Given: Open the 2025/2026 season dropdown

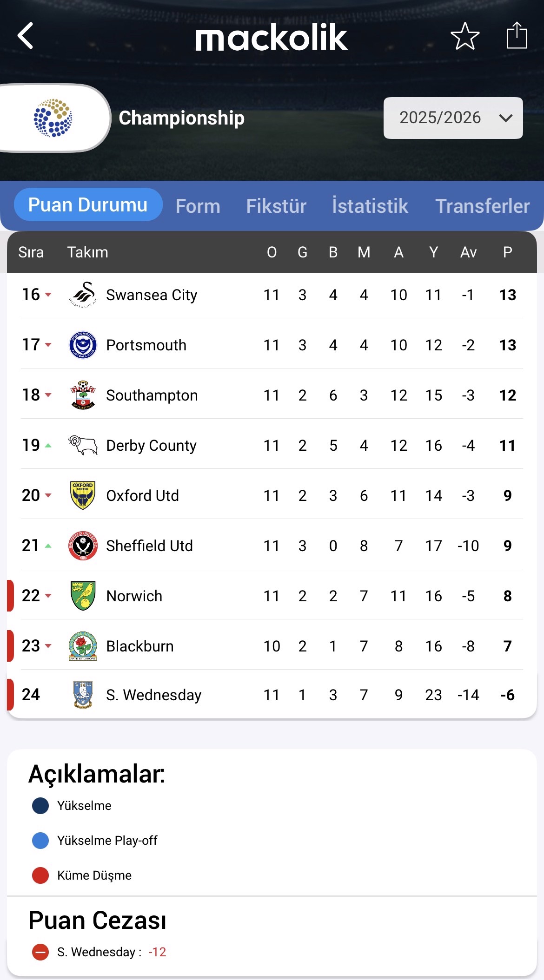Looking at the screenshot, I should [x=453, y=118].
